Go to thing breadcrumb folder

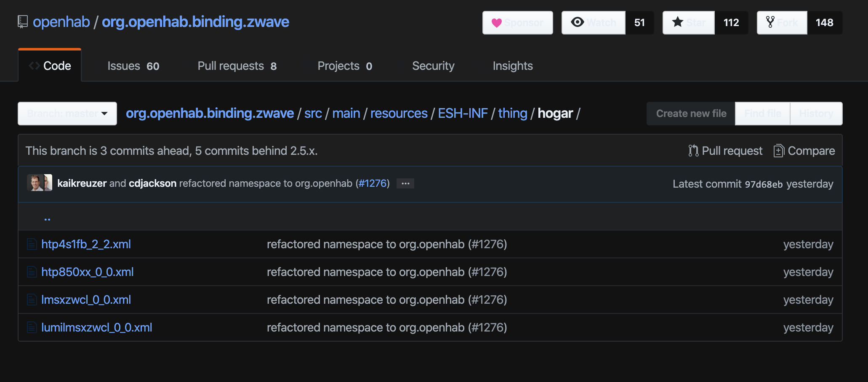click(x=513, y=113)
